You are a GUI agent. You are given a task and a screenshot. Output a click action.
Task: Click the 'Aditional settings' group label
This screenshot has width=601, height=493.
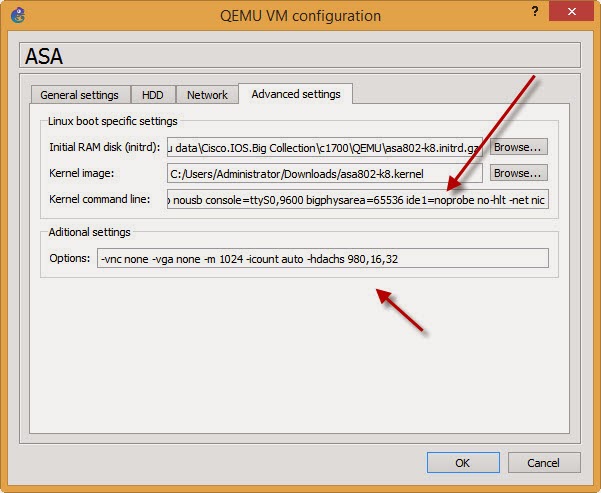click(x=89, y=232)
